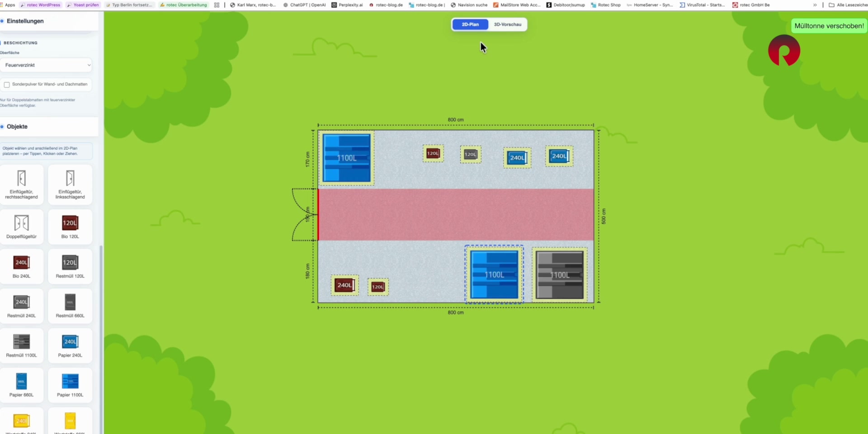Choose the Restmüll 1100L container object
The height and width of the screenshot is (434, 868).
pyautogui.click(x=21, y=345)
